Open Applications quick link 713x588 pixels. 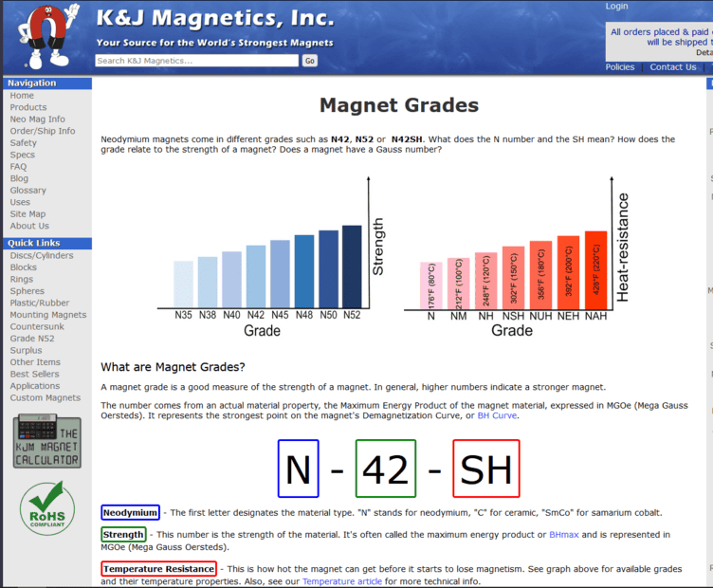tap(35, 385)
